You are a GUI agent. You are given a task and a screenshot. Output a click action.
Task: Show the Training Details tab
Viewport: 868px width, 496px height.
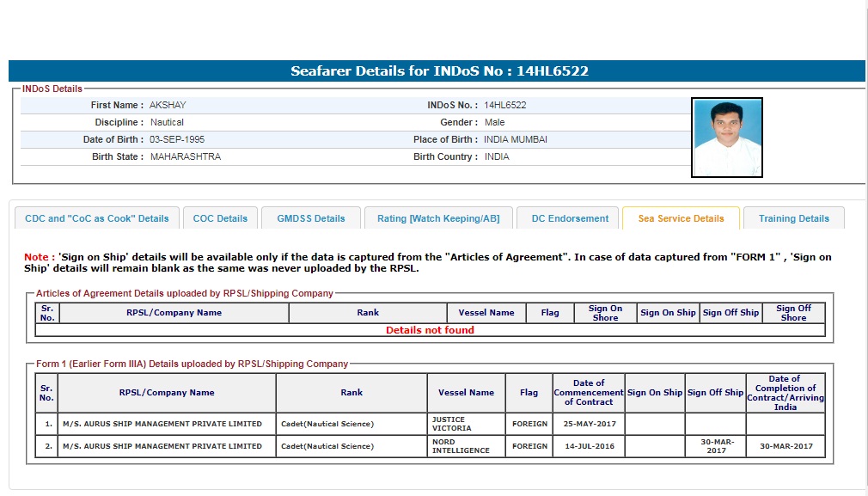[793, 218]
